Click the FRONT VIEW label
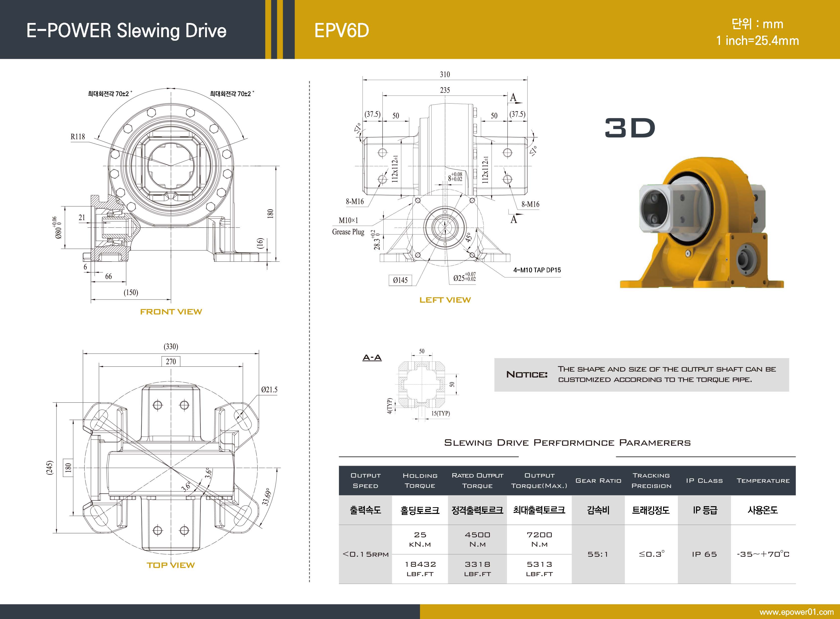Screen dimensions: 840x619 [171, 312]
